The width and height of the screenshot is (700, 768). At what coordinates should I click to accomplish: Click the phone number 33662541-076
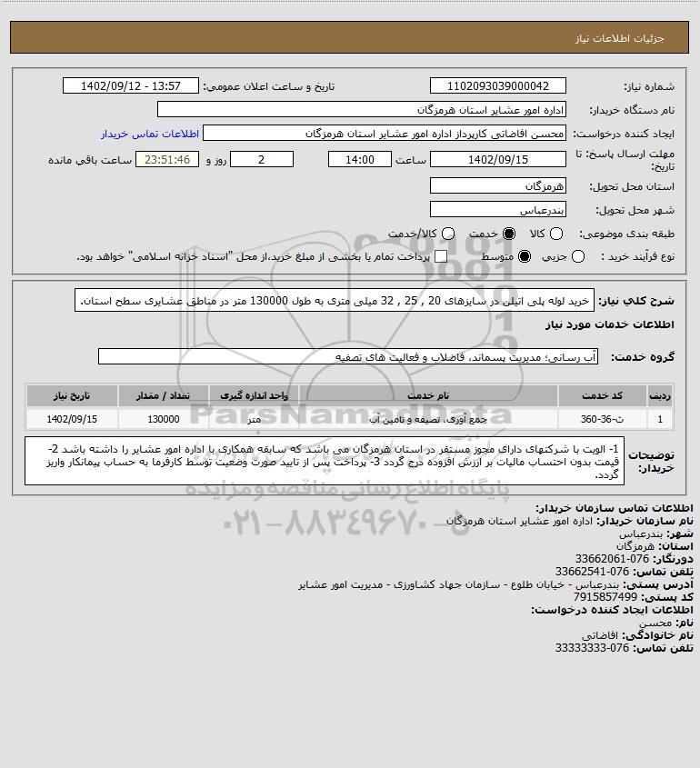[x=592, y=572]
